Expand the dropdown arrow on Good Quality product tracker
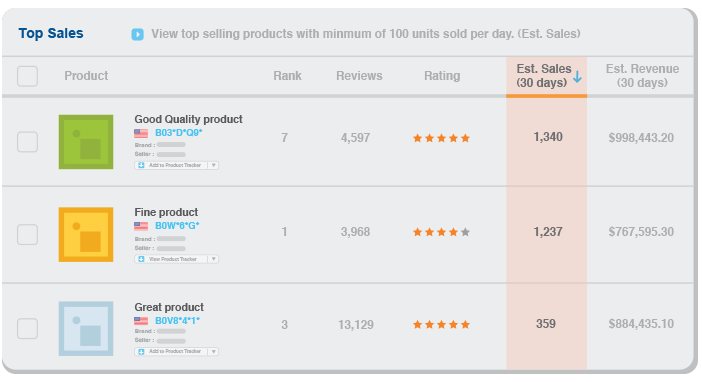Image resolution: width=702 pixels, height=382 pixels. [214, 165]
